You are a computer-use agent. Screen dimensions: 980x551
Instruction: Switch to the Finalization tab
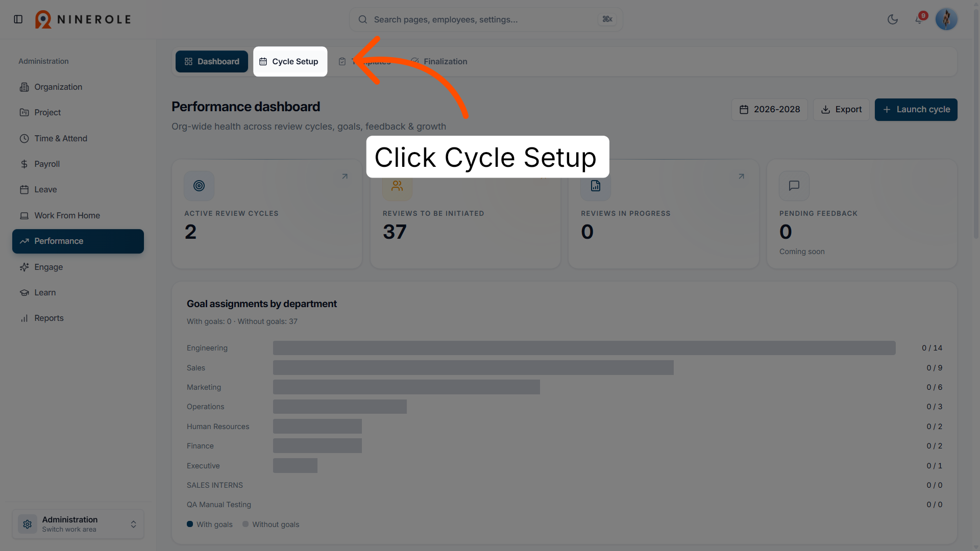click(x=439, y=61)
